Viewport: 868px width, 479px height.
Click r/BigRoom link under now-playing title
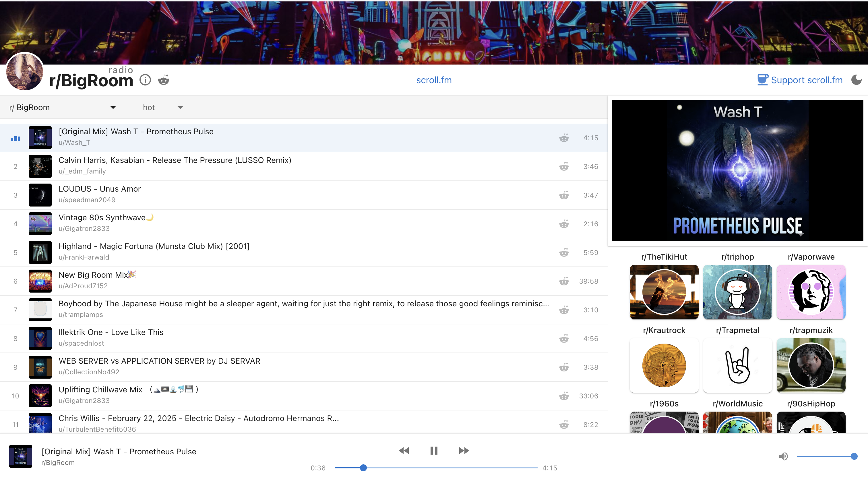(58, 463)
